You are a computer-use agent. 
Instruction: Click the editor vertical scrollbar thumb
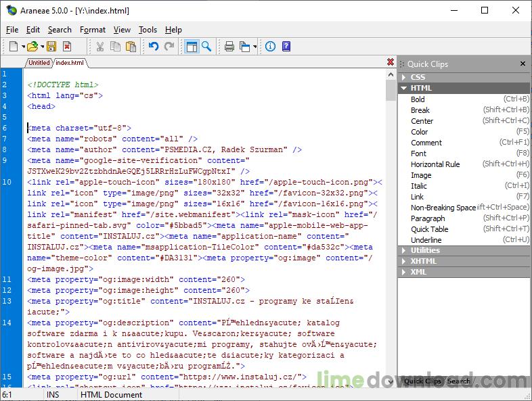coord(391,91)
